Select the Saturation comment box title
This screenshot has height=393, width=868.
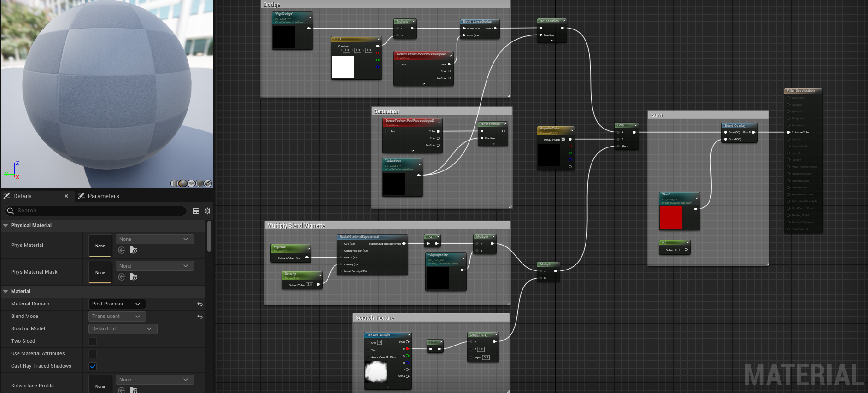pos(387,111)
